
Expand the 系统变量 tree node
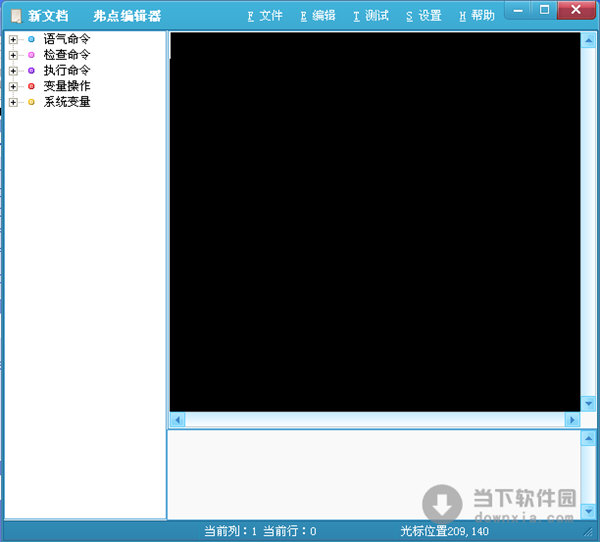[13, 102]
